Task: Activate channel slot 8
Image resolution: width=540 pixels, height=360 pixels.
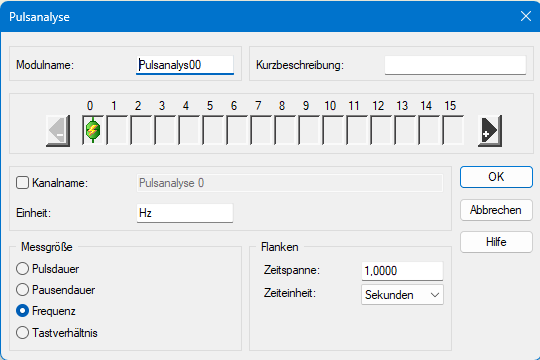Action: coord(285,130)
